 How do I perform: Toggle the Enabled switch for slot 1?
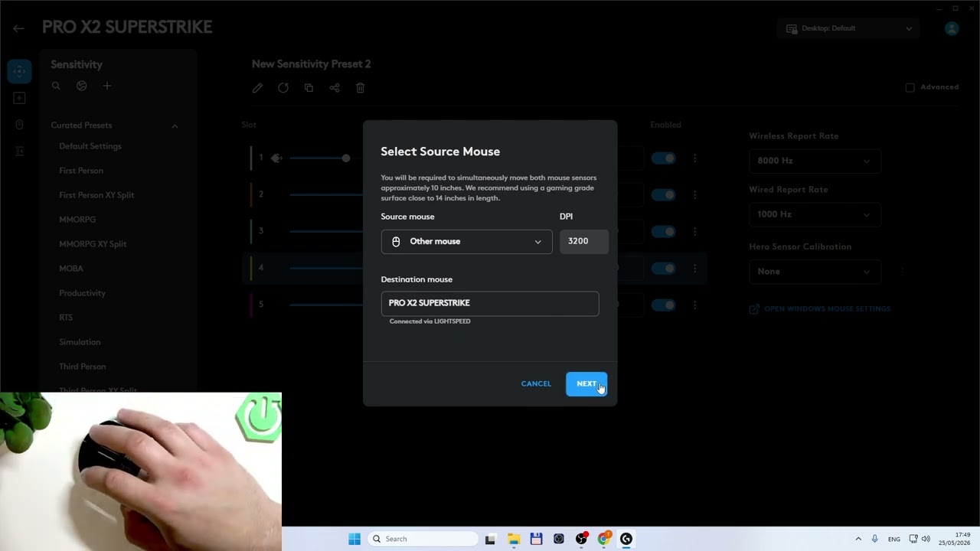coord(664,158)
